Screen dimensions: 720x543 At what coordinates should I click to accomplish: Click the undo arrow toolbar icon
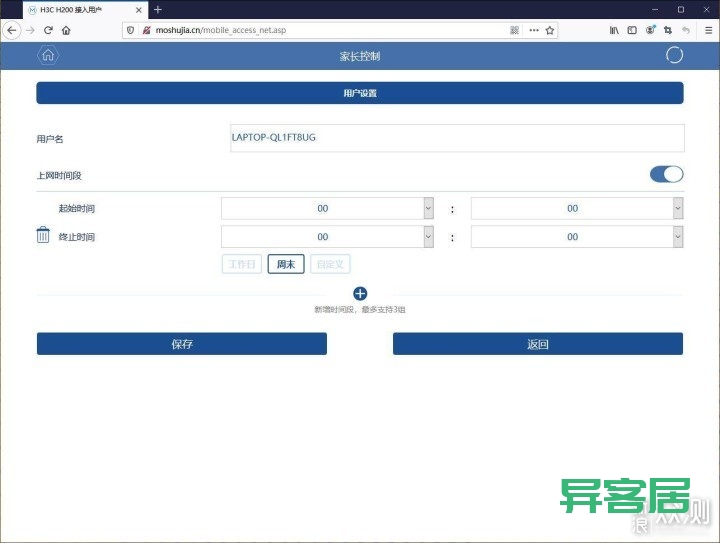tap(686, 30)
